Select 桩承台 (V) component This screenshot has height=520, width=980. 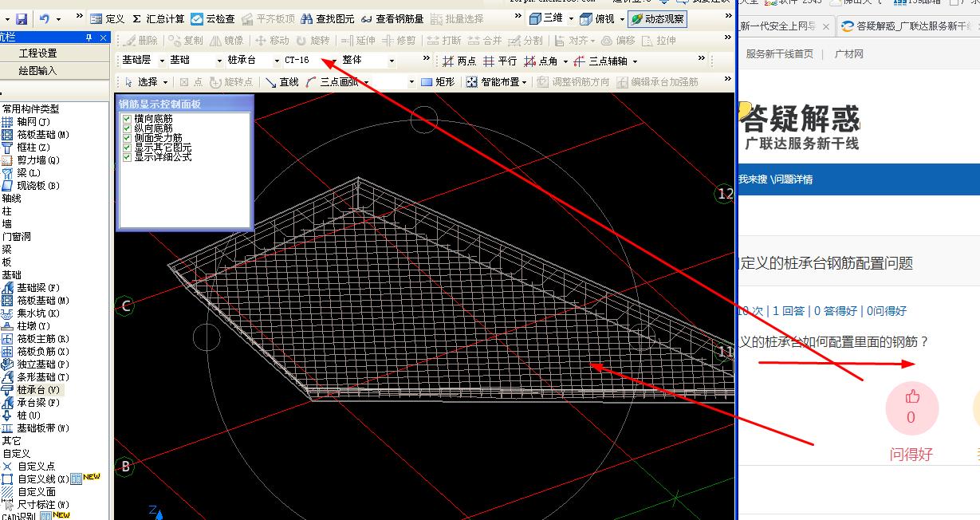31,389
